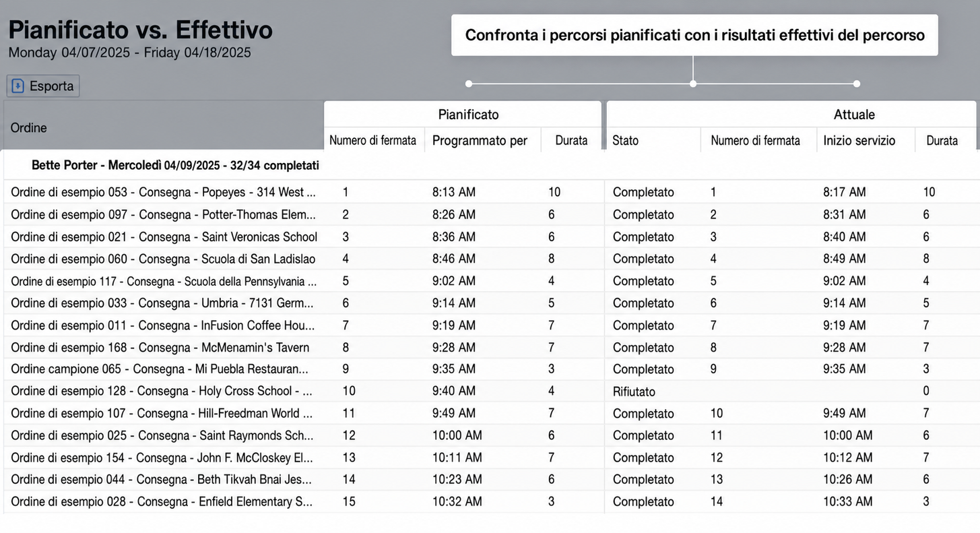Click Completato status for order 028
980x533 pixels.
coord(643,502)
